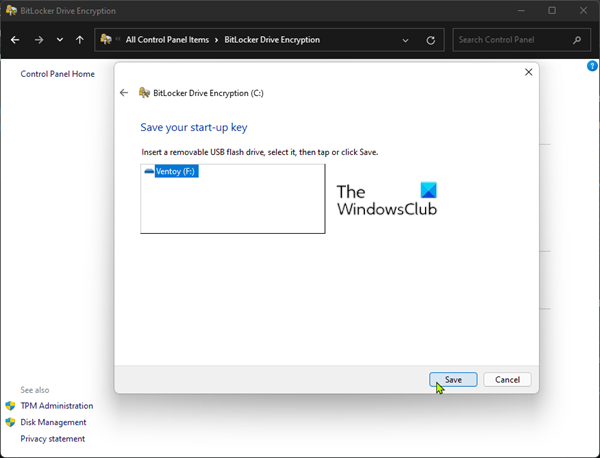
Task: Cancel the BitLocker wizard
Action: point(507,380)
